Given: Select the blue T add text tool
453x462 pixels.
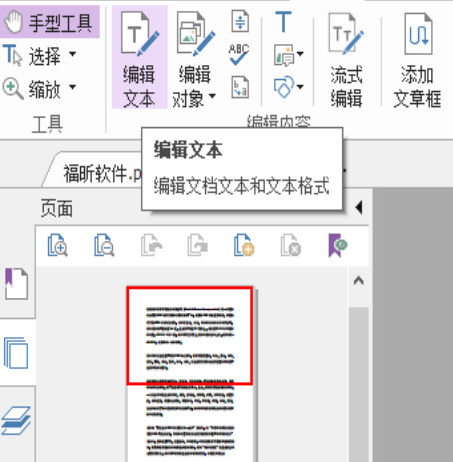Looking at the screenshot, I should 284,21.
